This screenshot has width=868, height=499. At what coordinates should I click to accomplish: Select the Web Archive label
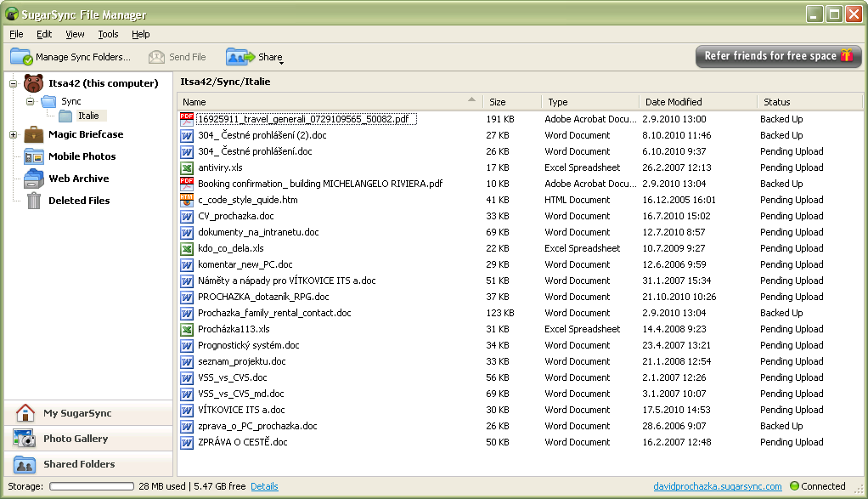(79, 179)
